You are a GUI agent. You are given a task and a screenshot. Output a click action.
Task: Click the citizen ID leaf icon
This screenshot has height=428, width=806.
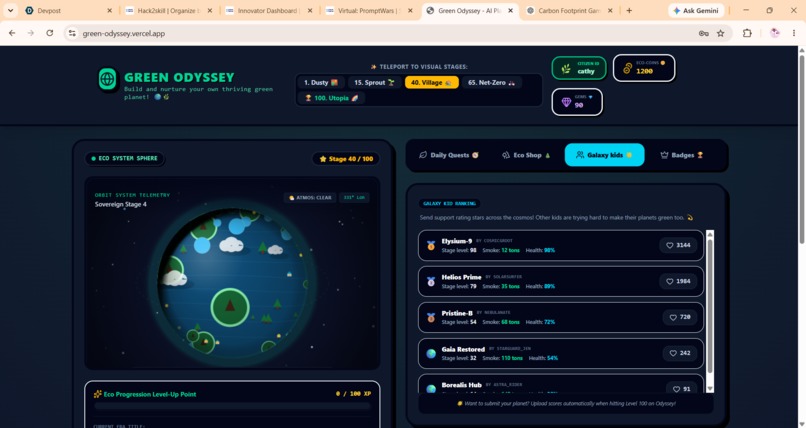click(565, 68)
